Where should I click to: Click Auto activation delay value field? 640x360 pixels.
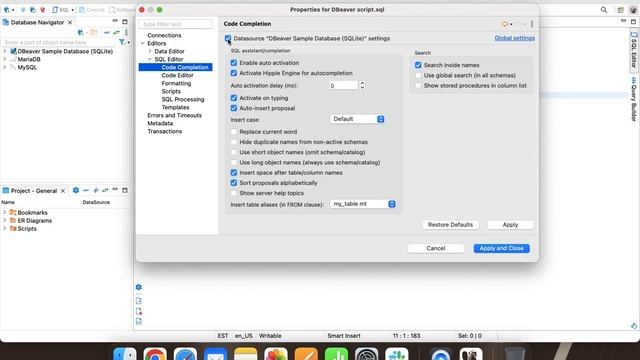[344, 86]
